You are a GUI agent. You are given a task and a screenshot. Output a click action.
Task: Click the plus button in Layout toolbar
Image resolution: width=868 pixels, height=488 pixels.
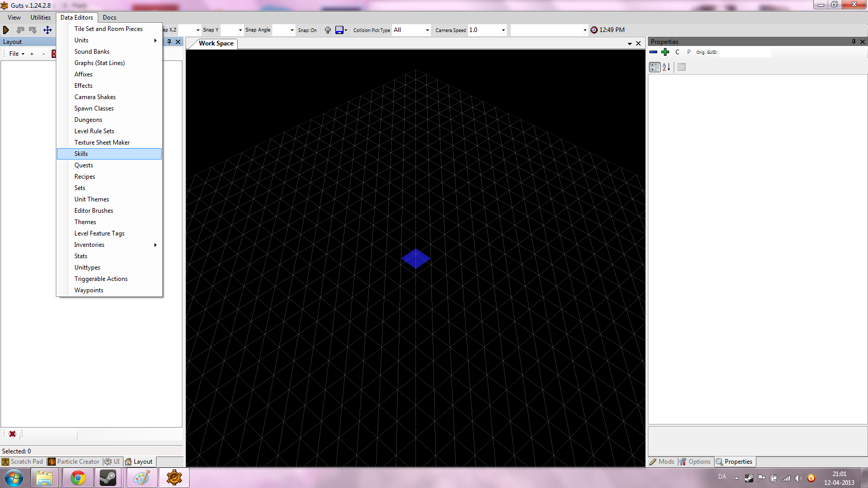point(32,54)
